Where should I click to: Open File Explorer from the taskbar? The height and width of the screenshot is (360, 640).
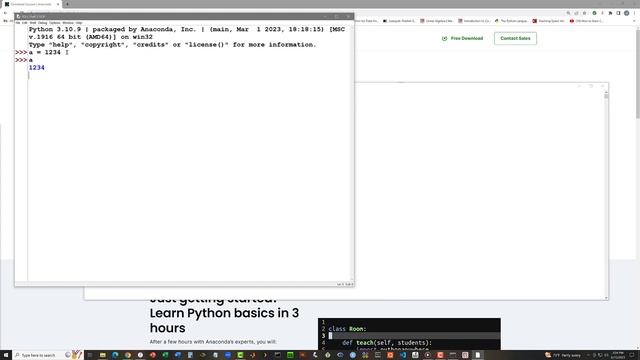102,355
